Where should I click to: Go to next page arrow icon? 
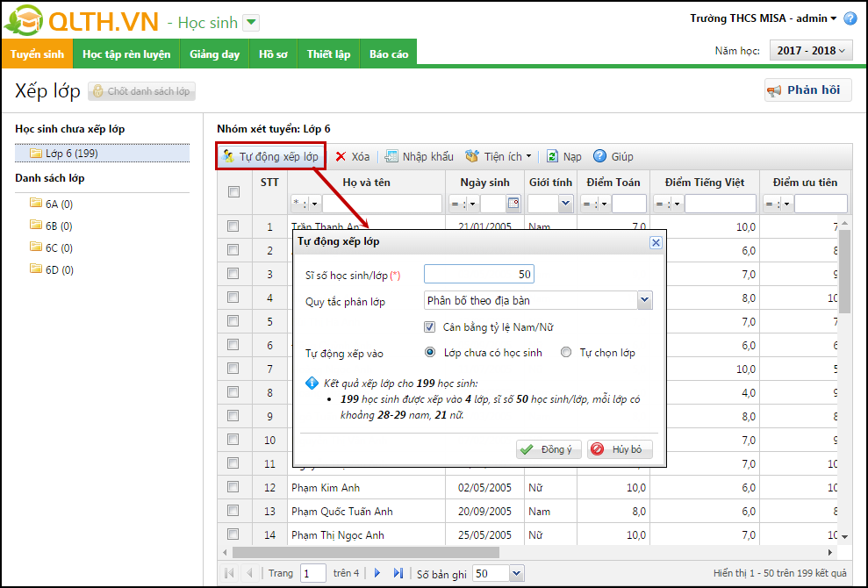pos(377,573)
